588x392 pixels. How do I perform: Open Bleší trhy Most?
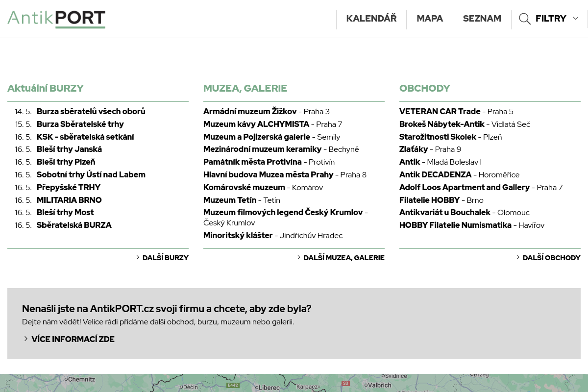[65, 213]
